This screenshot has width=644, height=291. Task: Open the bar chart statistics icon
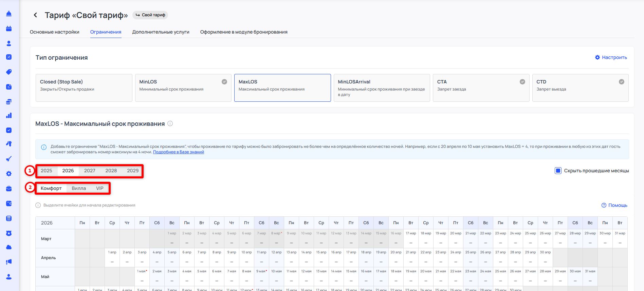point(9,116)
